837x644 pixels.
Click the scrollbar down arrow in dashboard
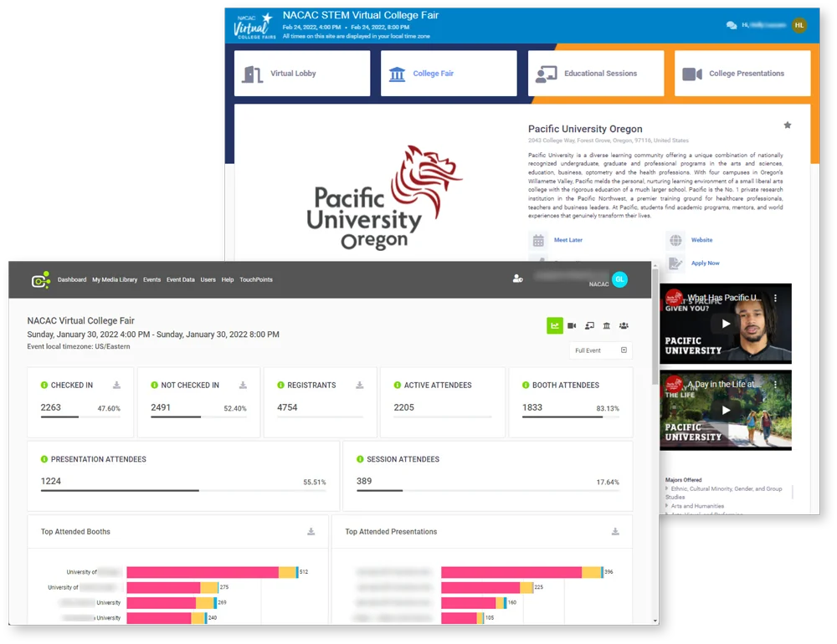pos(655,621)
